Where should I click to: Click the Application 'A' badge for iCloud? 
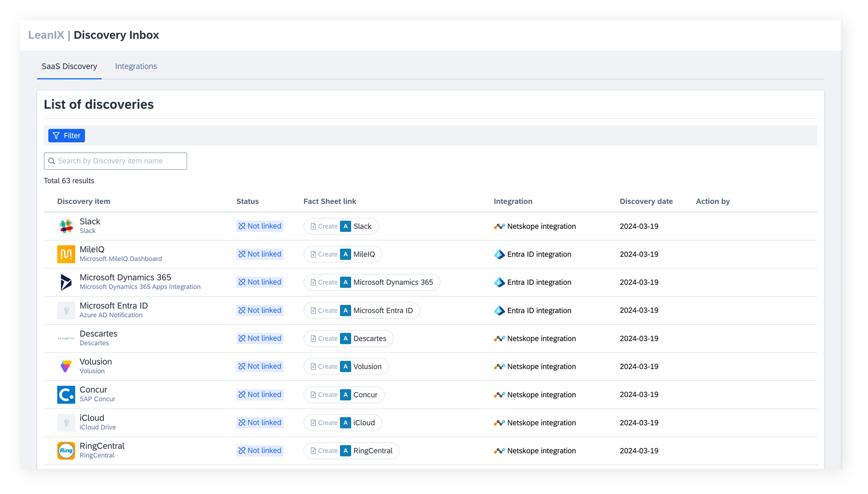[x=346, y=423]
